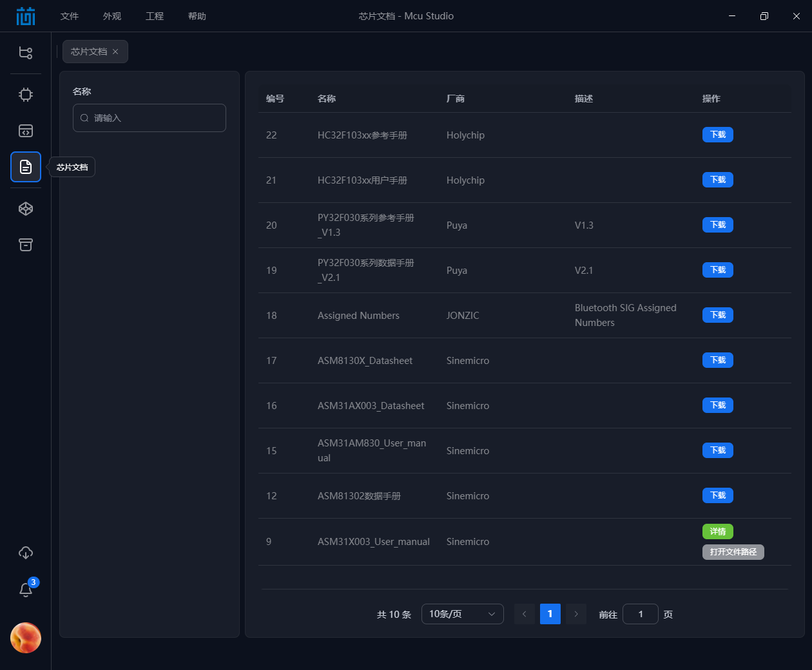Viewport: 812px width, 670px height.
Task: Go to next page arrow
Action: (576, 614)
